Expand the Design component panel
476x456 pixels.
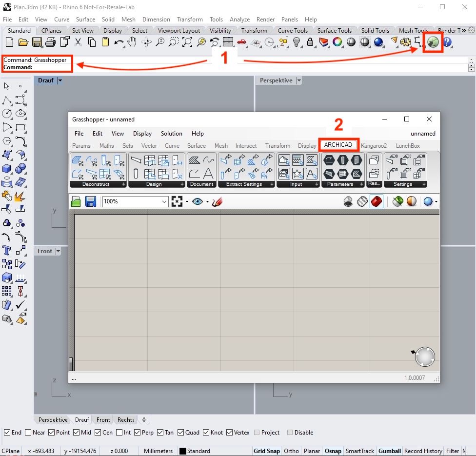[x=182, y=184]
